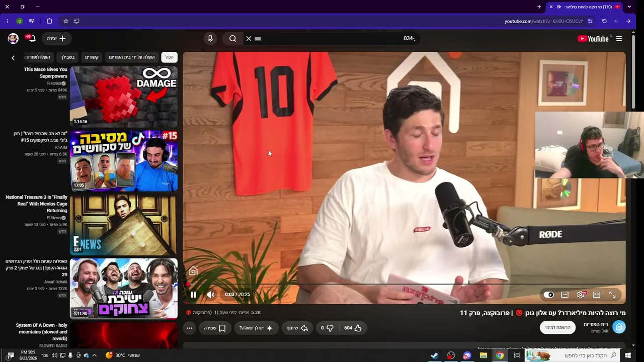Dislike the video with thumbs-down button
Viewport: 644px width, 362px height.
coord(327,328)
